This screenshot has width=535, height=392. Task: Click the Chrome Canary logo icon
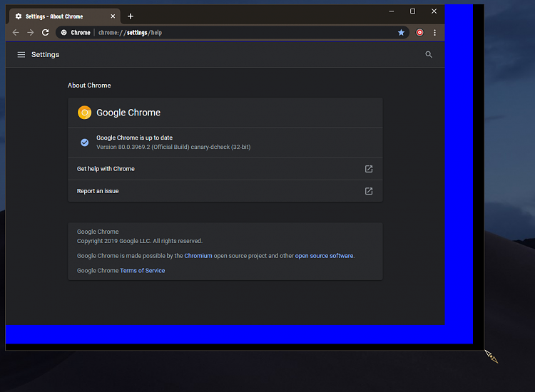click(x=85, y=113)
